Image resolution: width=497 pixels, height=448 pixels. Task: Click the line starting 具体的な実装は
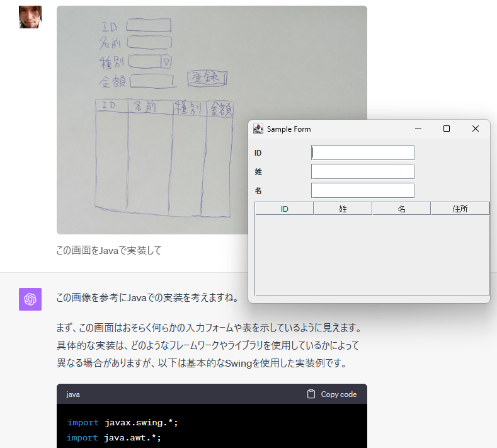pyautogui.click(x=208, y=345)
